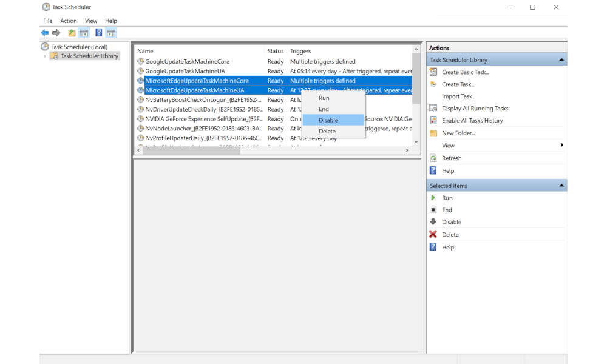The width and height of the screenshot is (607, 364).
Task: Select the Task Scheduler Library tree label
Action: [89, 56]
